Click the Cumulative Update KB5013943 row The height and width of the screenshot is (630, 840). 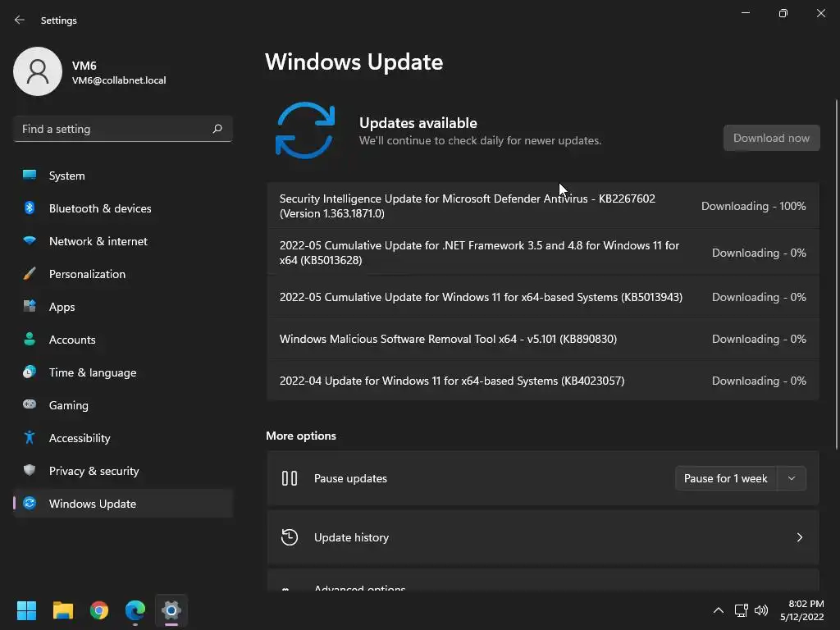tap(543, 297)
